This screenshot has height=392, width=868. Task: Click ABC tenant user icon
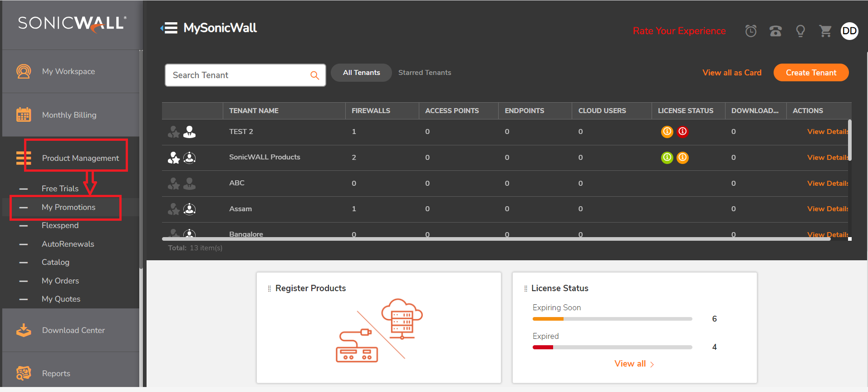pos(189,184)
